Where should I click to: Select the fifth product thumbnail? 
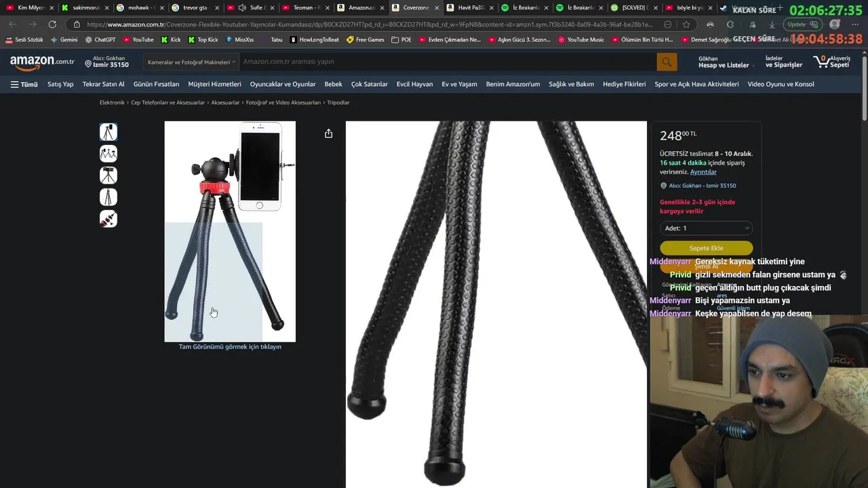pos(108,218)
